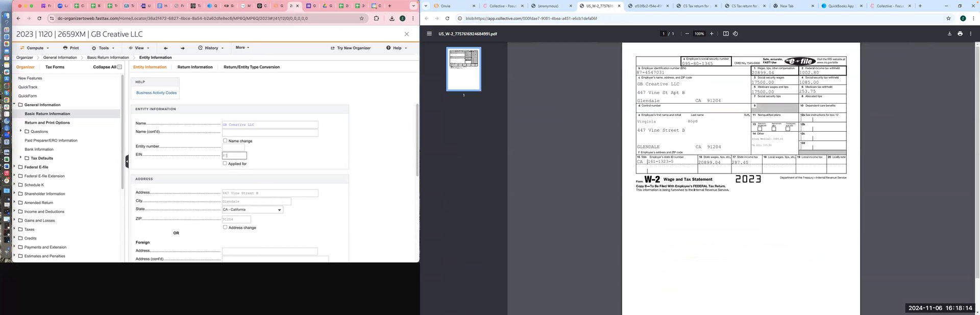Rotate the PDF counterclockwise
This screenshot has width=980, height=315.
[x=736, y=34]
